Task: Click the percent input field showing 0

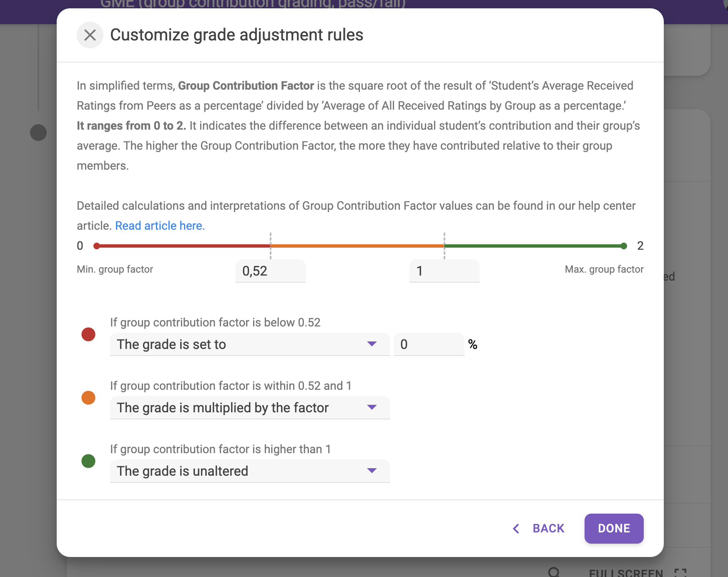Action: (x=429, y=344)
